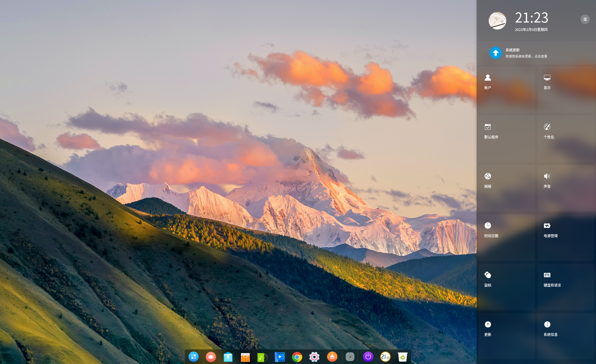Click the purple power button in dock
The image size is (596, 364).
tap(368, 357)
